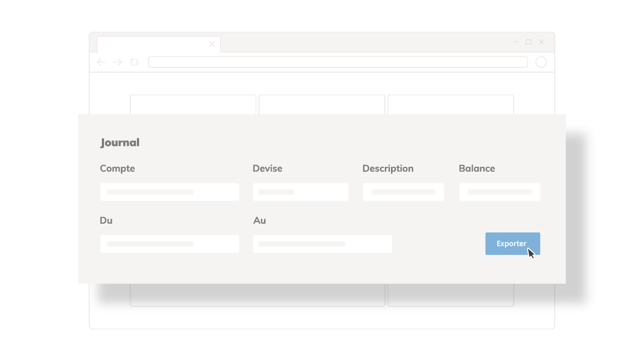Activate the Balance input field
Viewport: 644px width, 361px height.
click(499, 192)
